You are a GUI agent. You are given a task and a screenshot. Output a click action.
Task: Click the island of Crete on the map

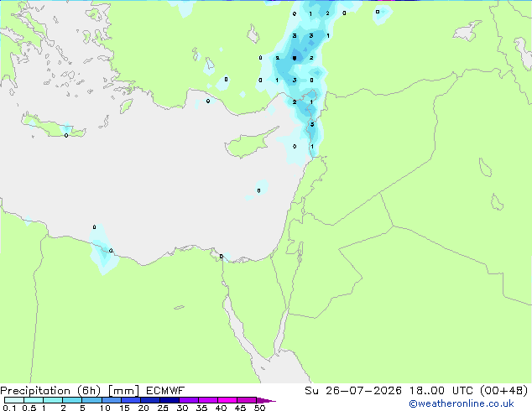(53, 126)
